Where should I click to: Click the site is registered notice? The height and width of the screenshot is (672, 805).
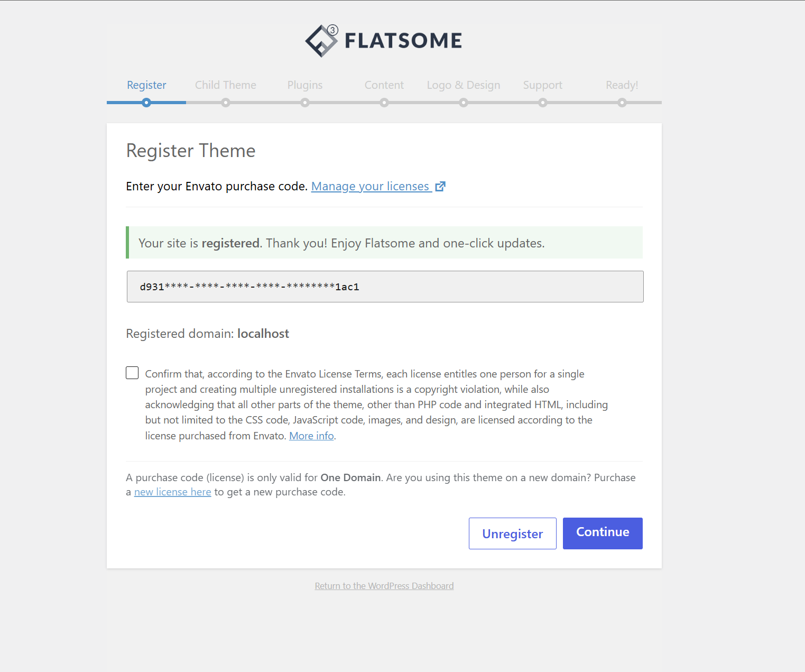point(384,243)
